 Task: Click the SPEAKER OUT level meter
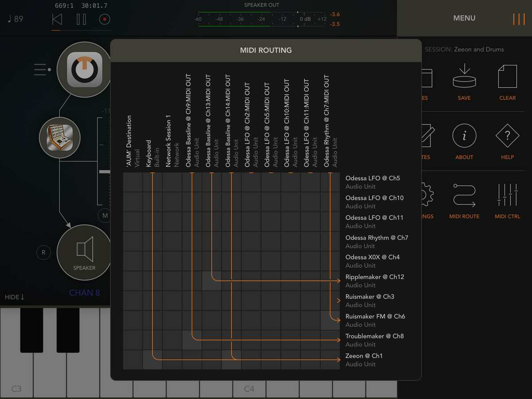(262, 19)
